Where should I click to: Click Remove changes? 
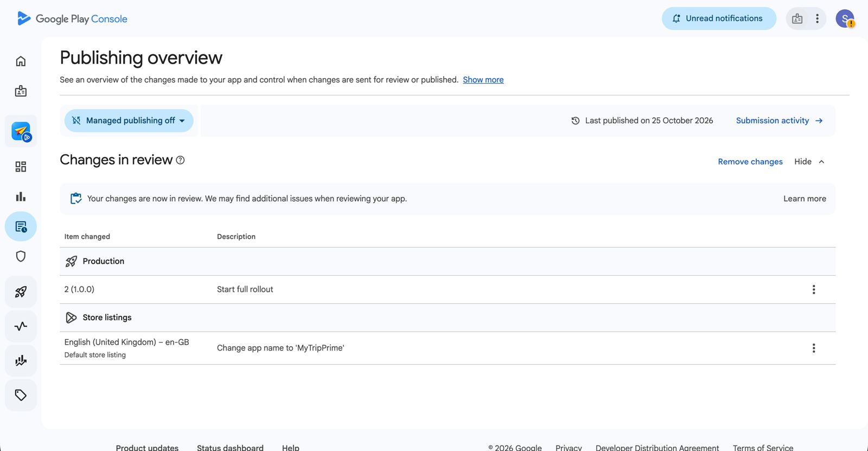pos(750,162)
